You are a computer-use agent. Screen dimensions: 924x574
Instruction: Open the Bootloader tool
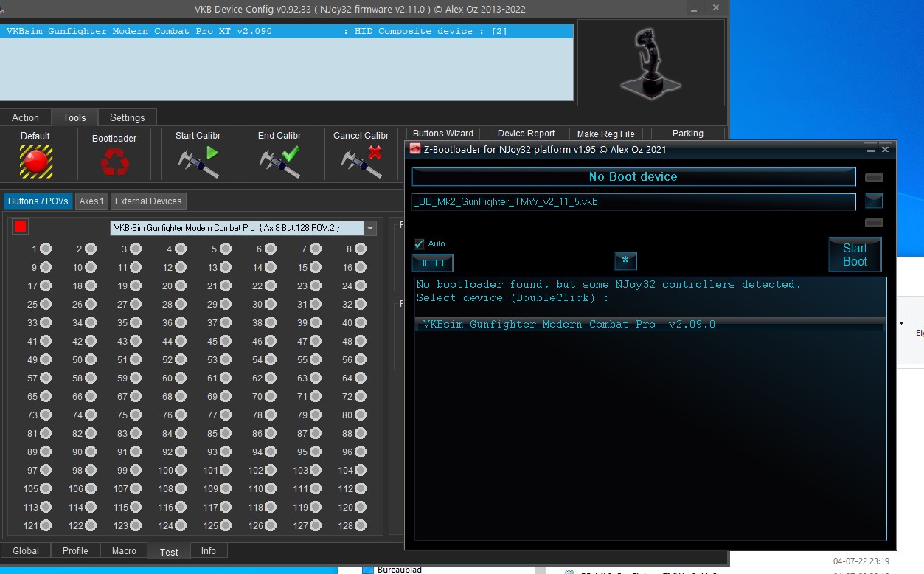pos(114,162)
